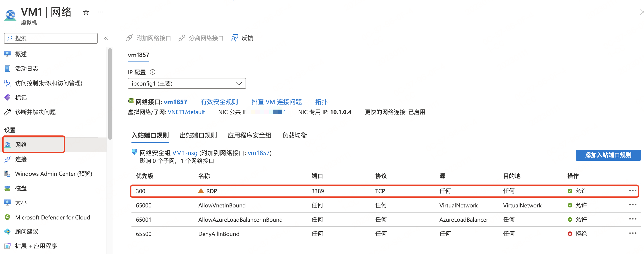
Task: Open the vm1857 network interface link
Action: tap(175, 102)
